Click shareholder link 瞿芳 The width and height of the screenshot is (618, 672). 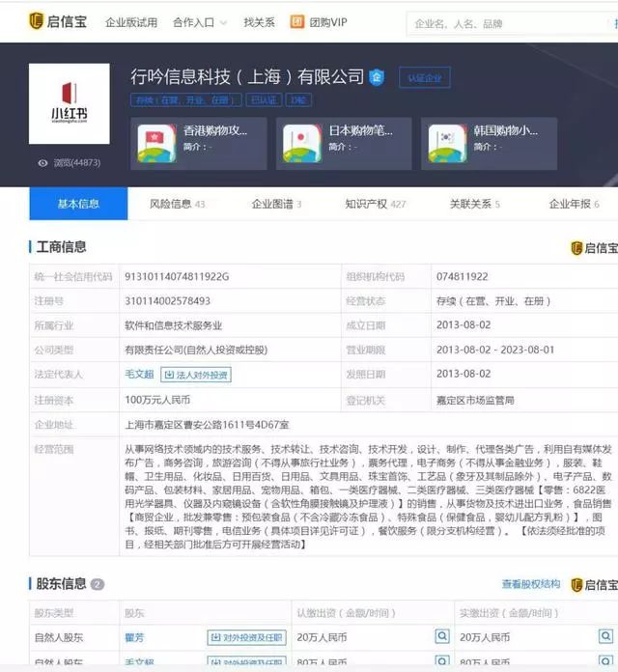134,637
